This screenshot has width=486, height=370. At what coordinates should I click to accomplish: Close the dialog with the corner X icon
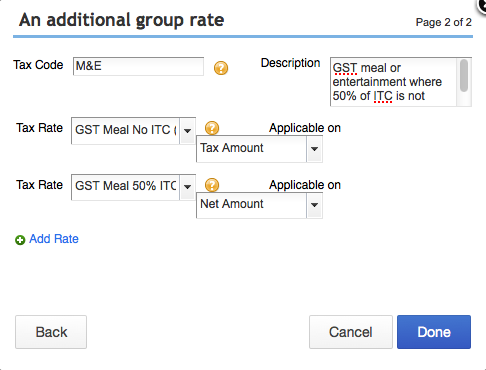click(482, 5)
